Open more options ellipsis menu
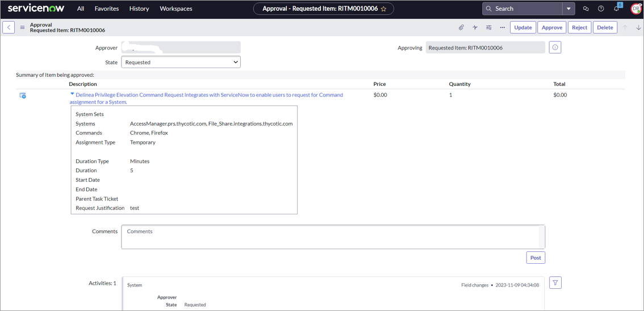 tap(502, 27)
